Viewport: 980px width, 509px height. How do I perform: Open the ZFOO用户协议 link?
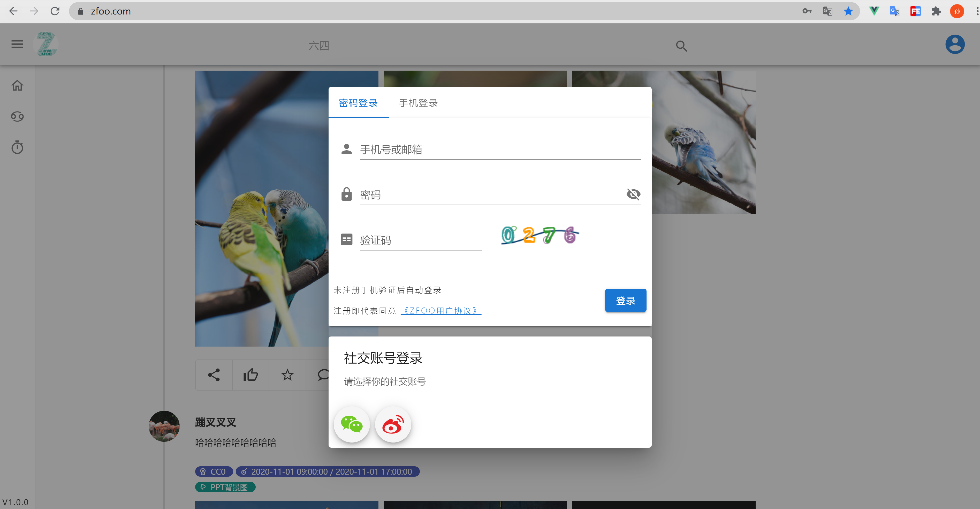440,310
